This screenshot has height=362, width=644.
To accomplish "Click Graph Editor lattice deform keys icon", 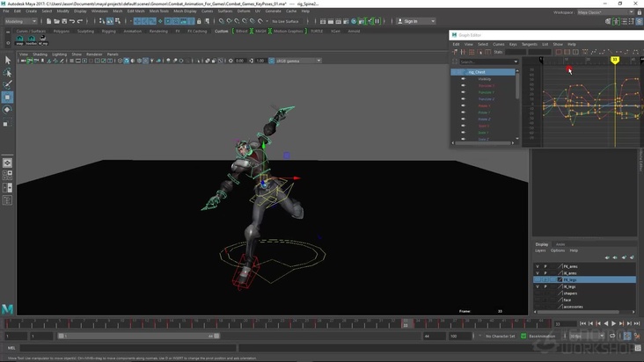I will tap(472, 52).
